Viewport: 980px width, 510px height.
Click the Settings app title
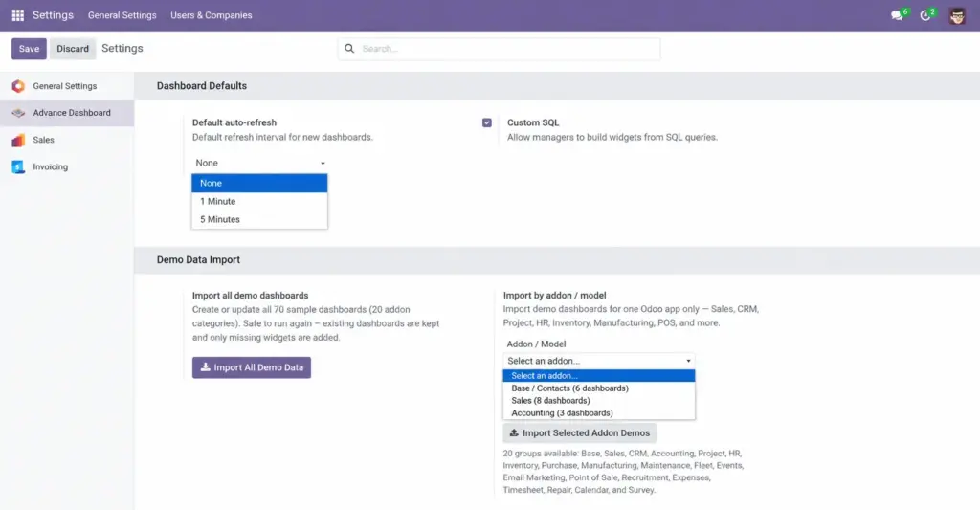[x=54, y=15]
